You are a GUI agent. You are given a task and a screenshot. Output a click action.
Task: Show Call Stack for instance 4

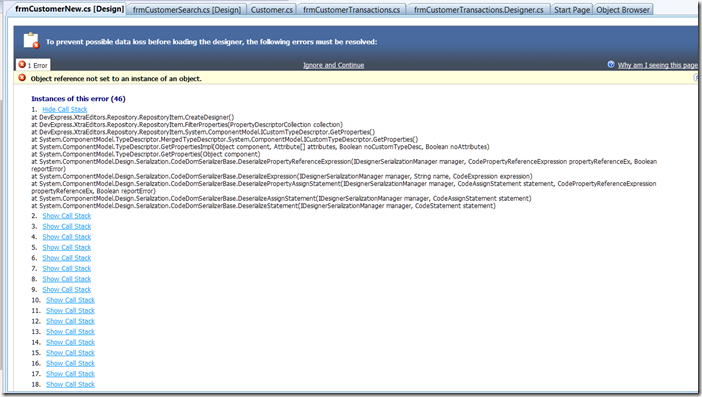[x=67, y=237]
